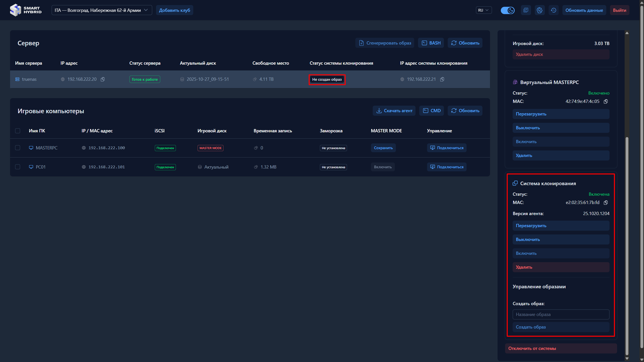Copy virtual MASTERPC MAC address
The height and width of the screenshot is (362, 644).
[606, 101]
